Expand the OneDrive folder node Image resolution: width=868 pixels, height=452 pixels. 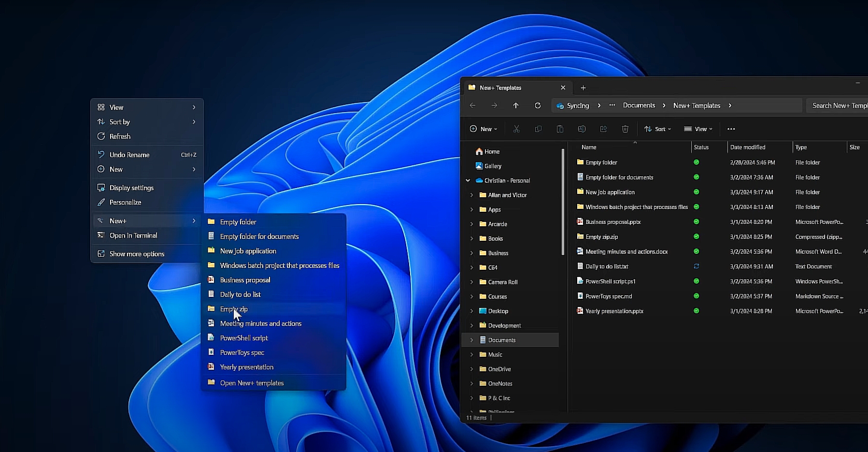coord(472,369)
